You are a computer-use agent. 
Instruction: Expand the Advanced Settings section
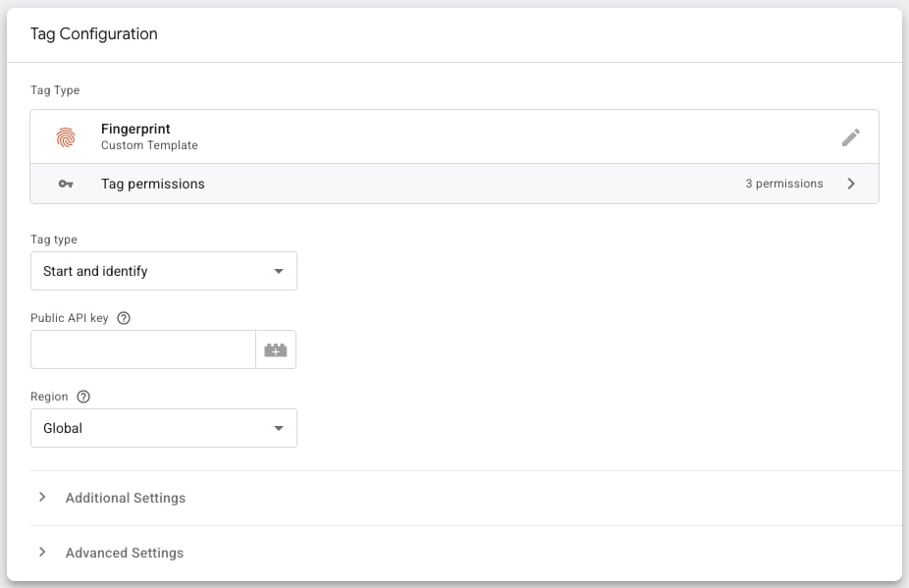tap(42, 552)
